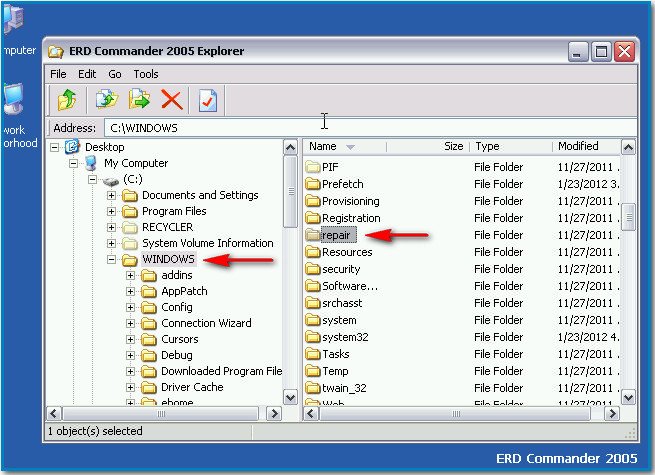Sort by the Type column header
Image resolution: width=655 pixels, height=475 pixels.
pos(511,146)
